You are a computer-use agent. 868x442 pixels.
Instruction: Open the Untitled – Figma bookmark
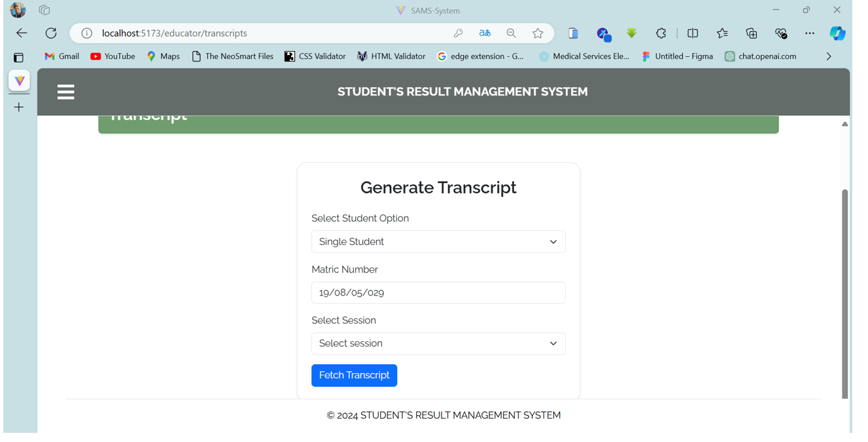677,57
